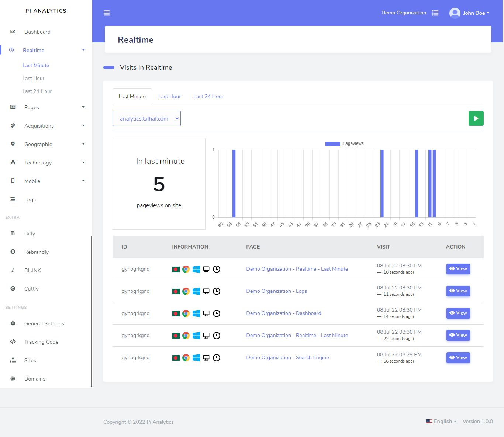Click View button for Dashboard visit
The height and width of the screenshot is (437, 504).
point(458,313)
